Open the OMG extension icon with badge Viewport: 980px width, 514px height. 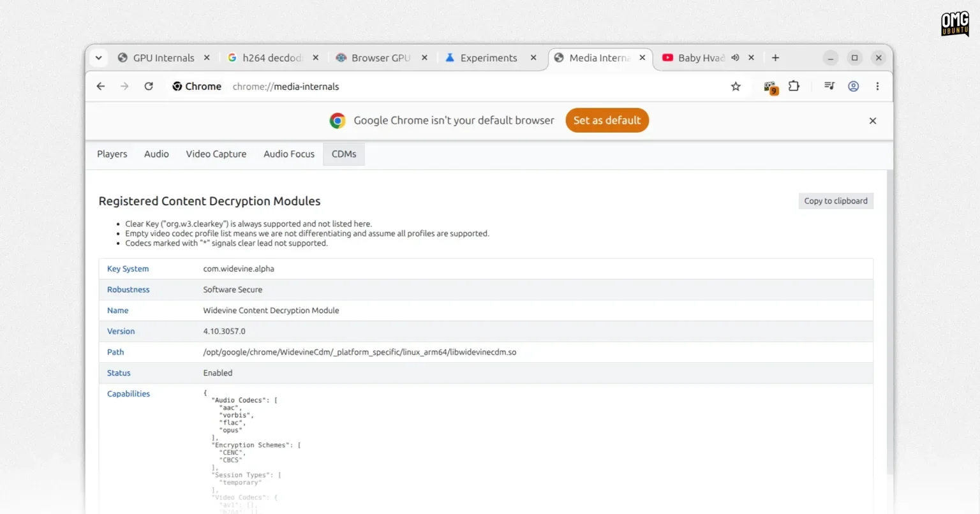771,87
